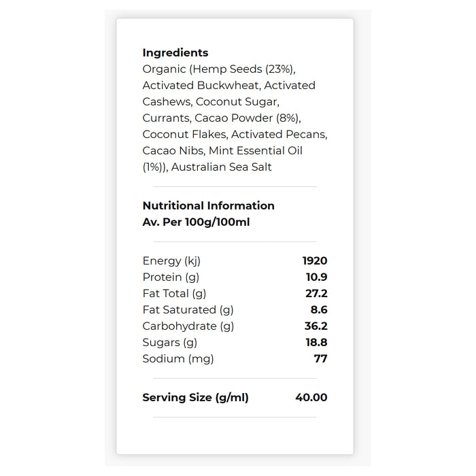Select the Av. Per 100g/100ml subheading
Viewport: 476px width, 476px height.
pyautogui.click(x=196, y=222)
